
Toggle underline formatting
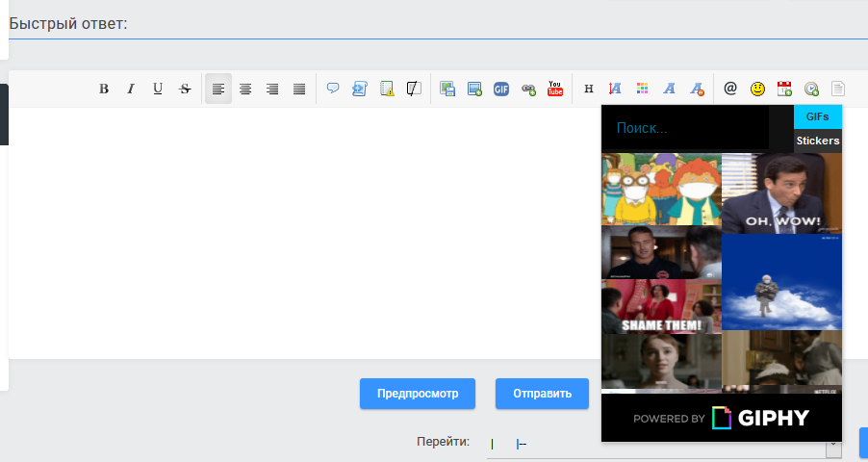point(158,89)
